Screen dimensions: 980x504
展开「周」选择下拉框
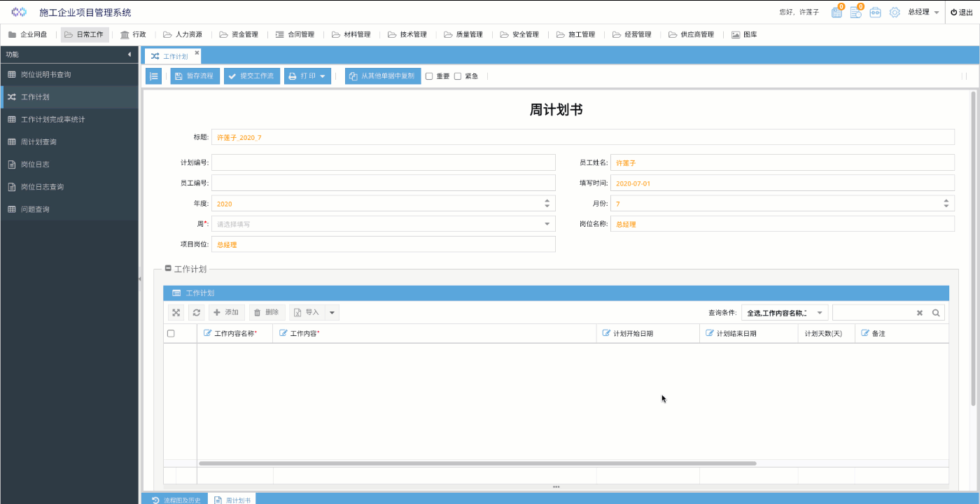point(546,224)
